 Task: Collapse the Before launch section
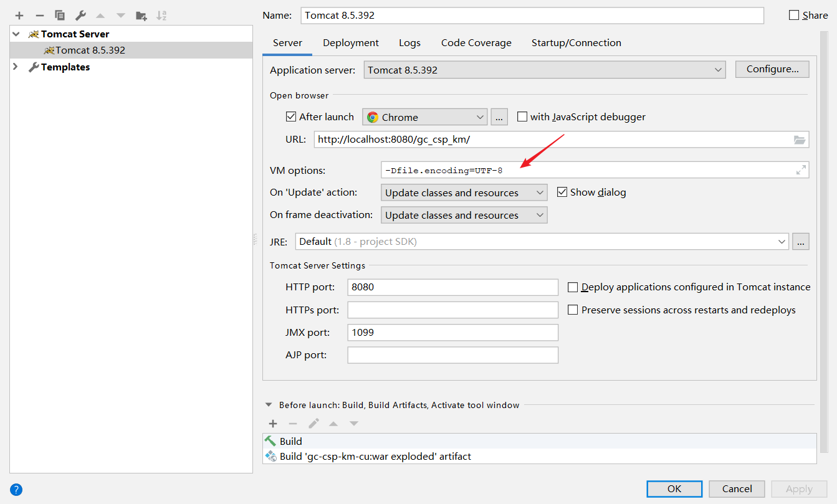(x=269, y=405)
